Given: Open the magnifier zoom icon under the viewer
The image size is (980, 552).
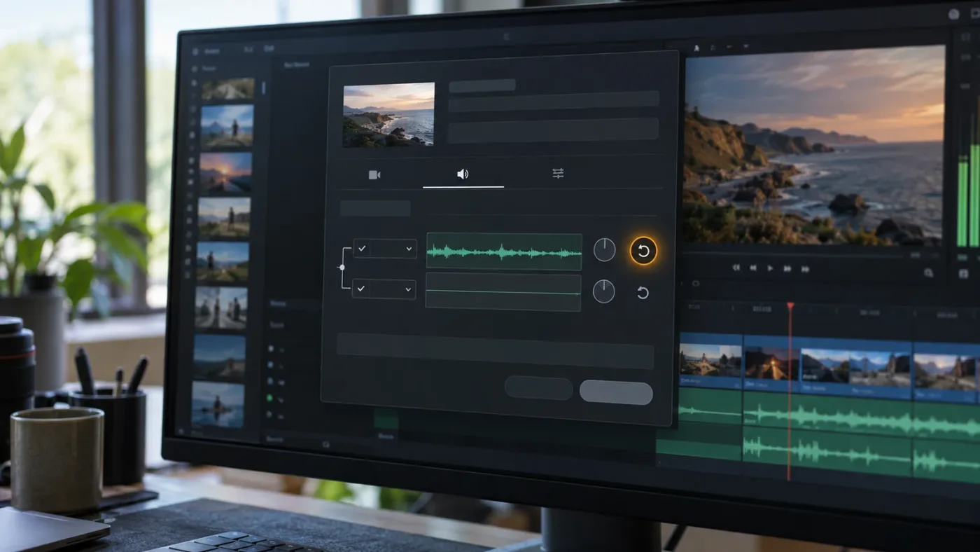Looking at the screenshot, I should (x=928, y=272).
